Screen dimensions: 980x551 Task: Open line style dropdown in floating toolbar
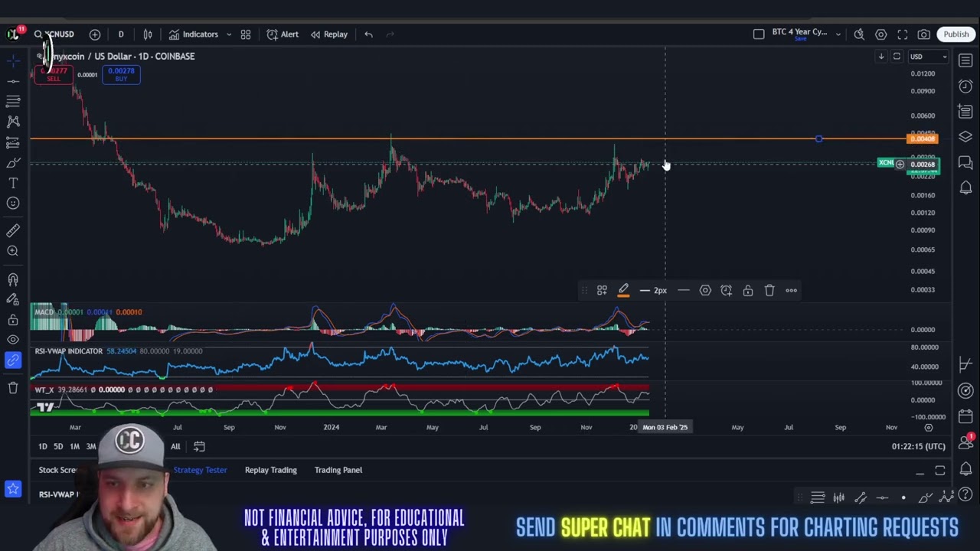coord(684,290)
